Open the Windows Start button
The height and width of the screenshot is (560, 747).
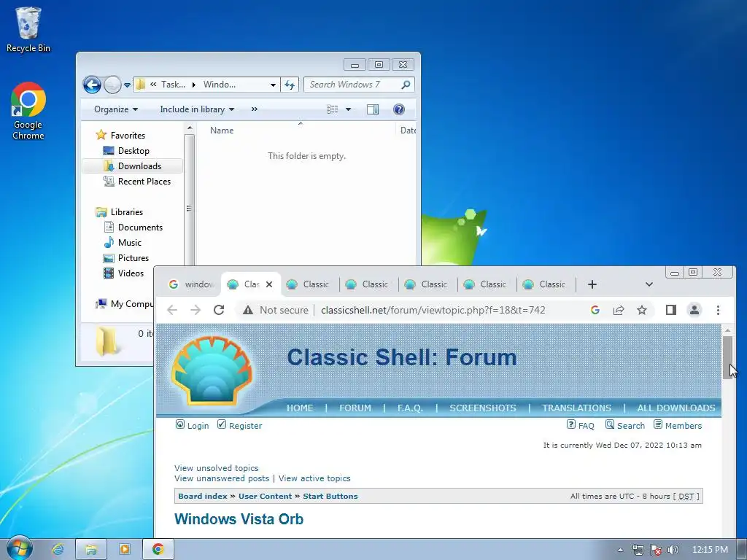20,548
